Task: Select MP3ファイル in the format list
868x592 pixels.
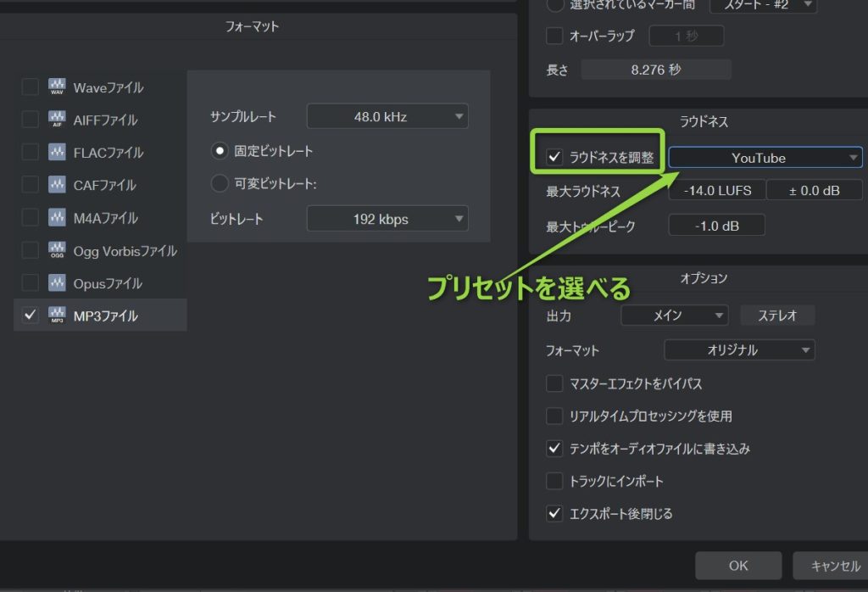Action: pyautogui.click(x=106, y=316)
